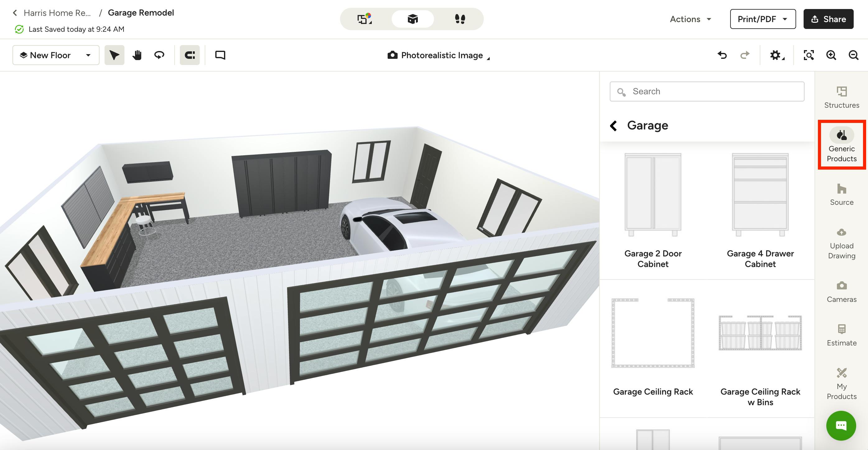Open the New Floor dropdown

click(x=56, y=55)
